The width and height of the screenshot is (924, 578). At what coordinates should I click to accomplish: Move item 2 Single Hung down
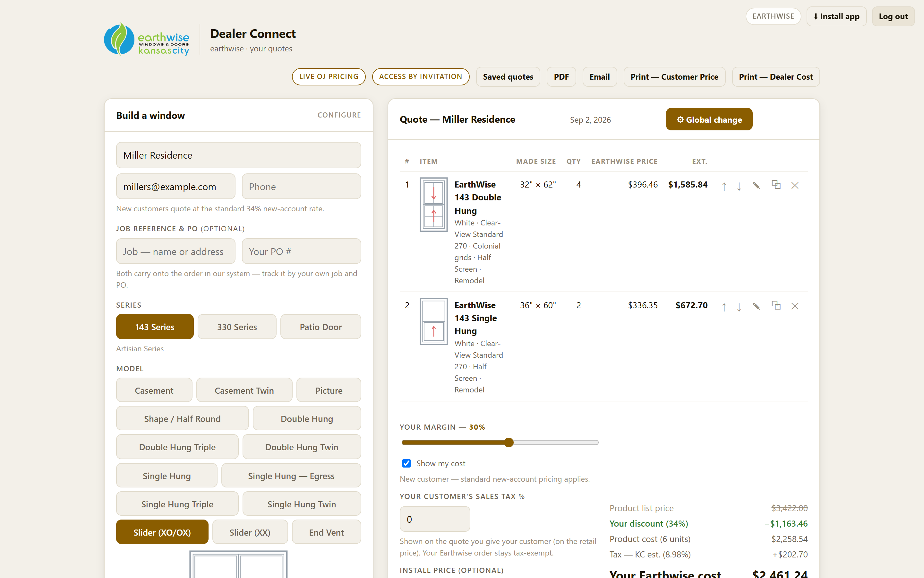point(739,307)
